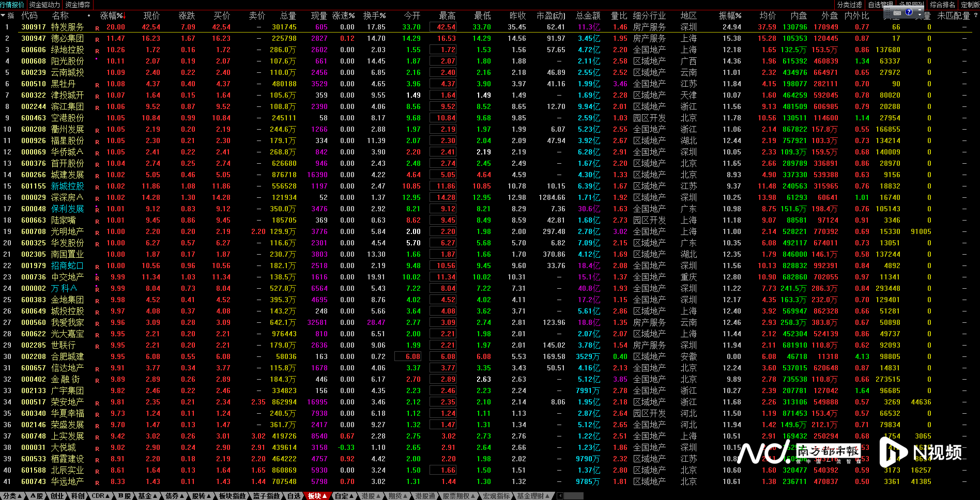Click the small question mark beside 未匹配量
Screen dimensions: 980x500
pos(975,15)
